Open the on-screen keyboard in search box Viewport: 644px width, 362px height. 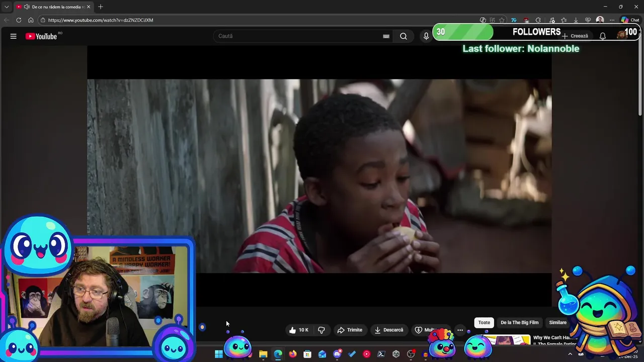click(x=386, y=36)
